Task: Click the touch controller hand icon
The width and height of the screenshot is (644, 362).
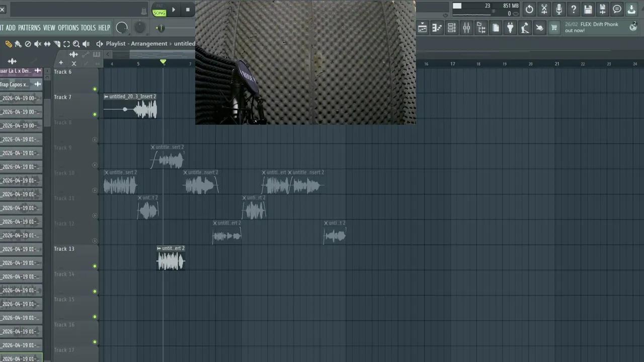Action: click(x=539, y=28)
